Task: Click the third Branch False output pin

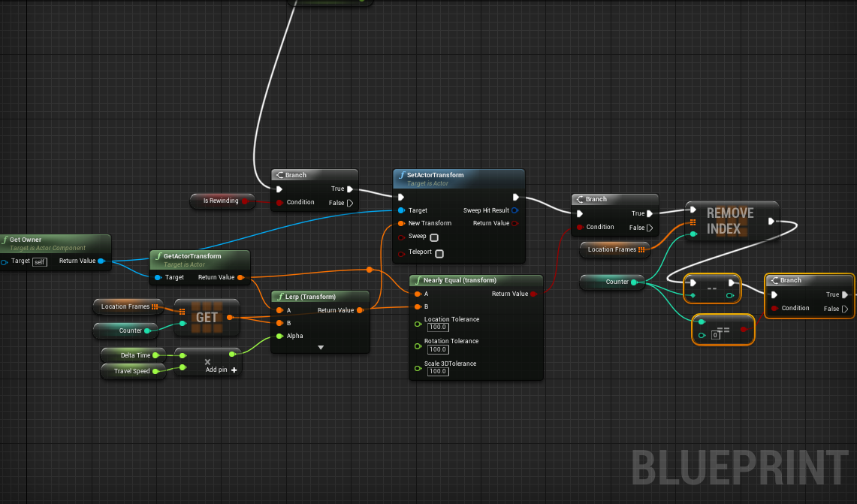Action: click(845, 309)
